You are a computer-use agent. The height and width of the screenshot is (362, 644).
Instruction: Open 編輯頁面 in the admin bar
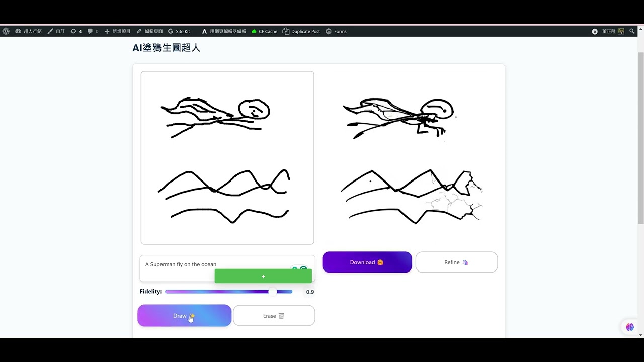tap(149, 31)
